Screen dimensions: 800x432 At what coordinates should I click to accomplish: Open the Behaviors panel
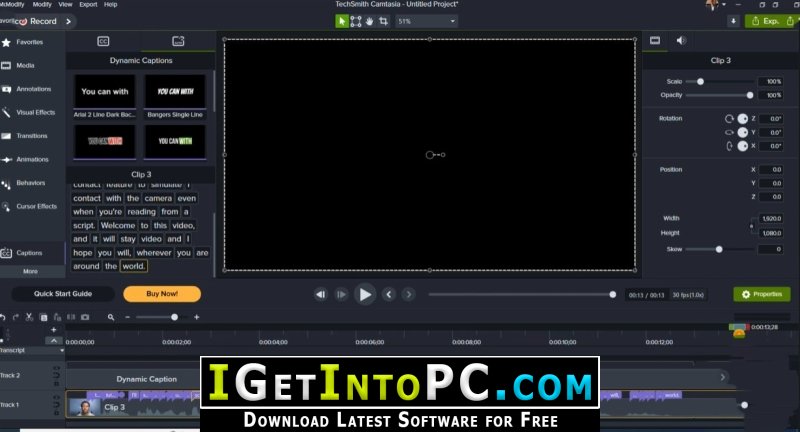point(31,183)
